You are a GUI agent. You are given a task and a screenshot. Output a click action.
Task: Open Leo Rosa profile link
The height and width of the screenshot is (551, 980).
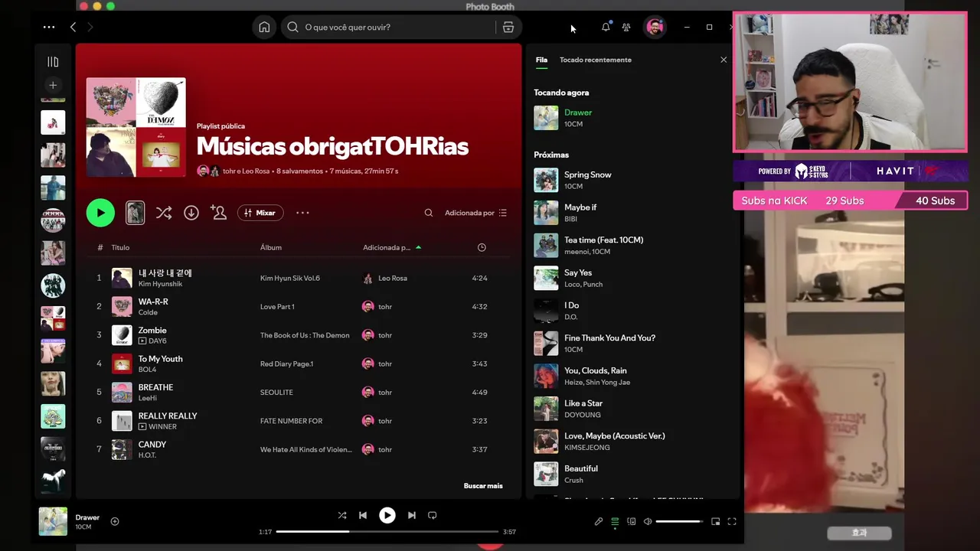(393, 278)
